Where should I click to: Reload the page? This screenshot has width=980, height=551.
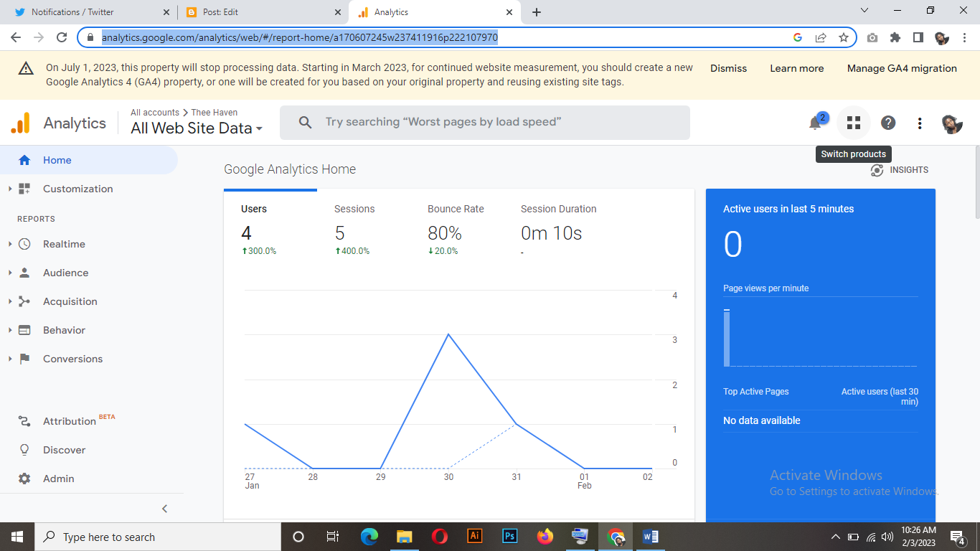(62, 37)
